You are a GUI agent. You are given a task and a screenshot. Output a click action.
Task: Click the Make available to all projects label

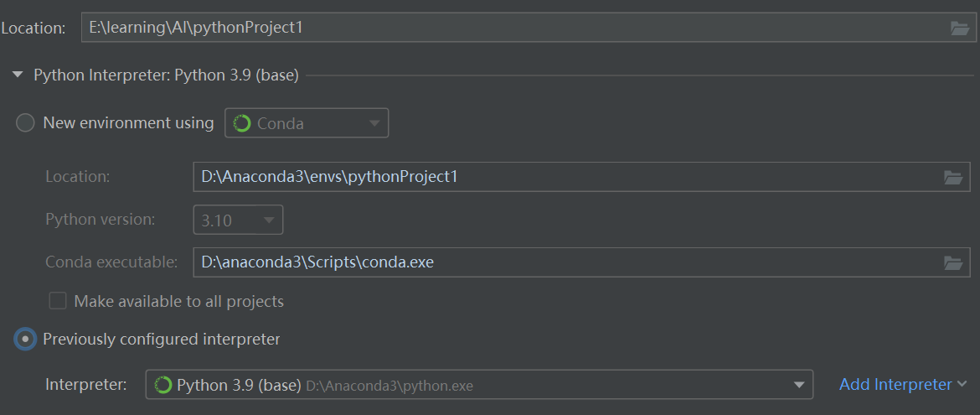[x=179, y=301]
